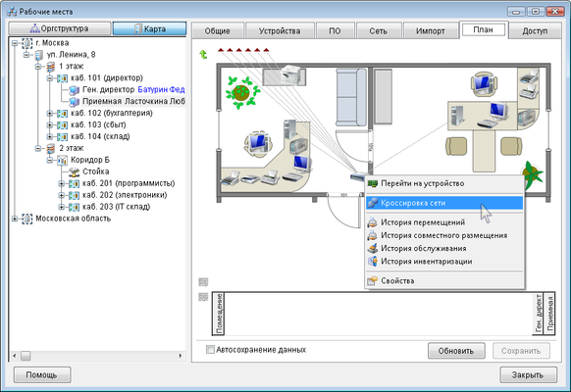Click the Обновить button
The image size is (571, 392).
point(456,351)
